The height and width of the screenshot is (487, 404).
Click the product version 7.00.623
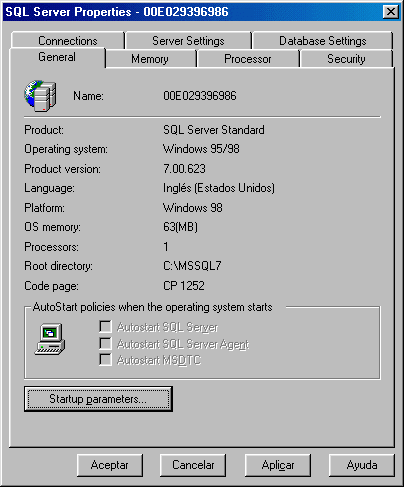tap(184, 169)
